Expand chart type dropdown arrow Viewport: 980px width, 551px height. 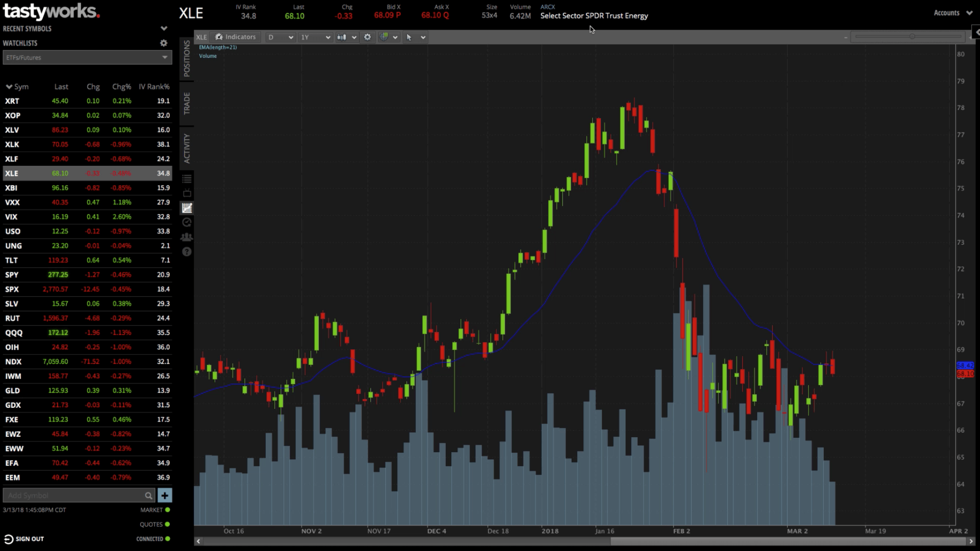coord(354,37)
